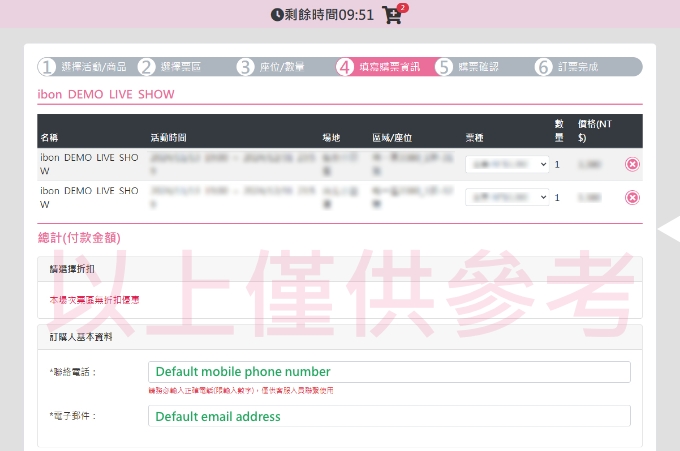680x451 pixels.
Task: Click the step 6 circle number
Action: pyautogui.click(x=543, y=67)
